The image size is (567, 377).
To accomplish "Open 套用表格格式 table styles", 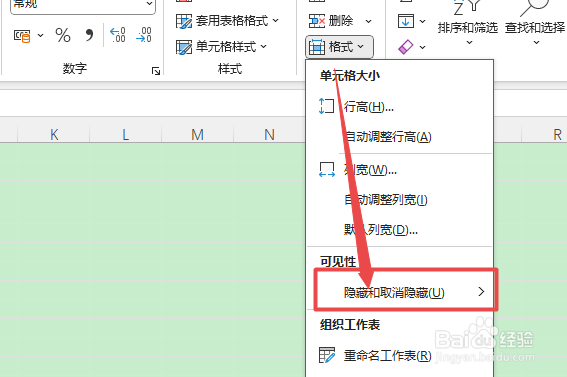I will [227, 21].
